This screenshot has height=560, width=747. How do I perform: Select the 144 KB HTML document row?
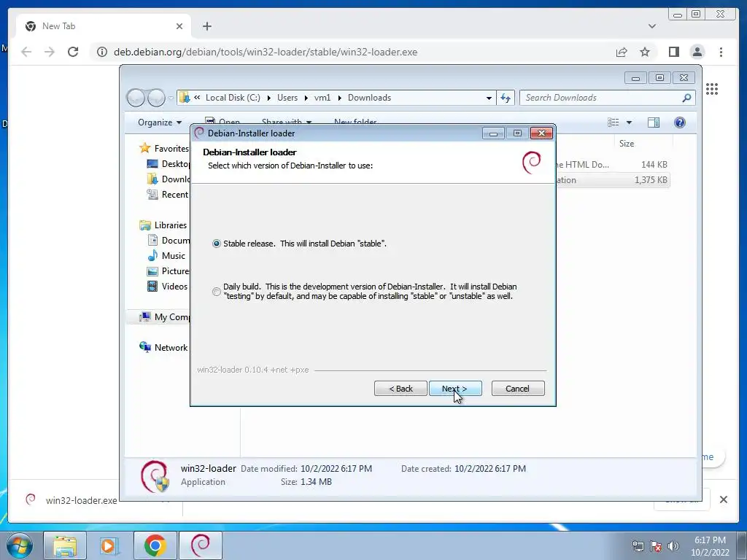pyautogui.click(x=613, y=165)
